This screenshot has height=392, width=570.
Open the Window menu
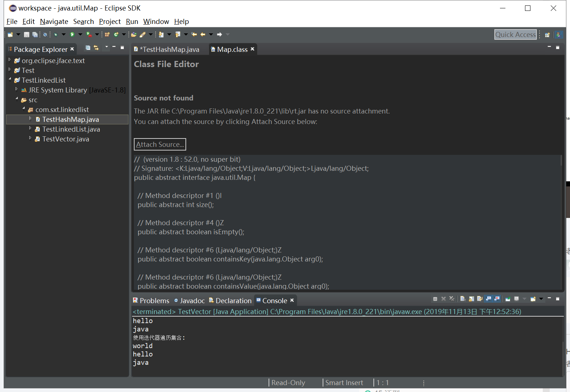pos(156,21)
